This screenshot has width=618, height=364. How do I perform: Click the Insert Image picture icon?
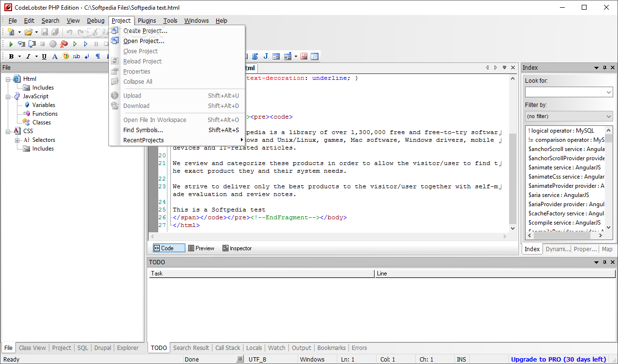tap(304, 57)
